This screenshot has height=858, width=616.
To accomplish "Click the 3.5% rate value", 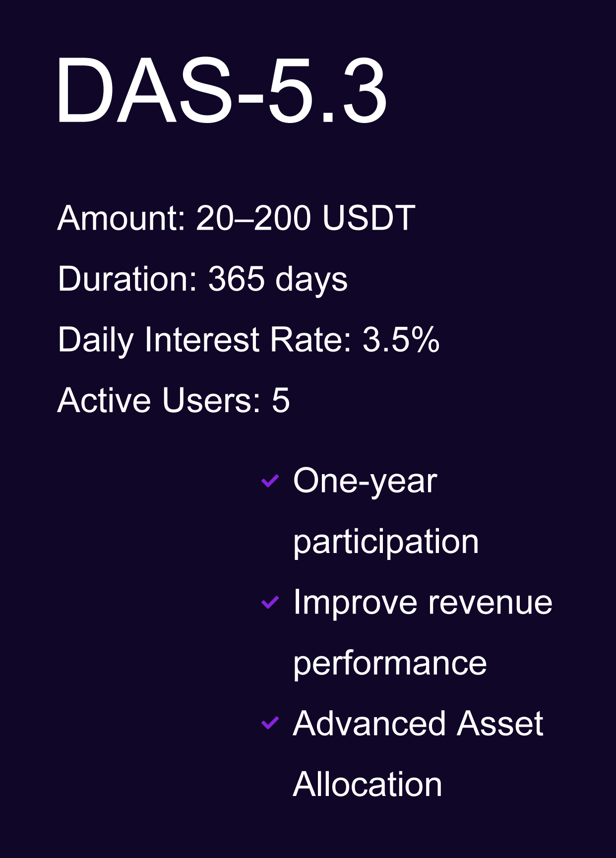I will pyautogui.click(x=401, y=340).
